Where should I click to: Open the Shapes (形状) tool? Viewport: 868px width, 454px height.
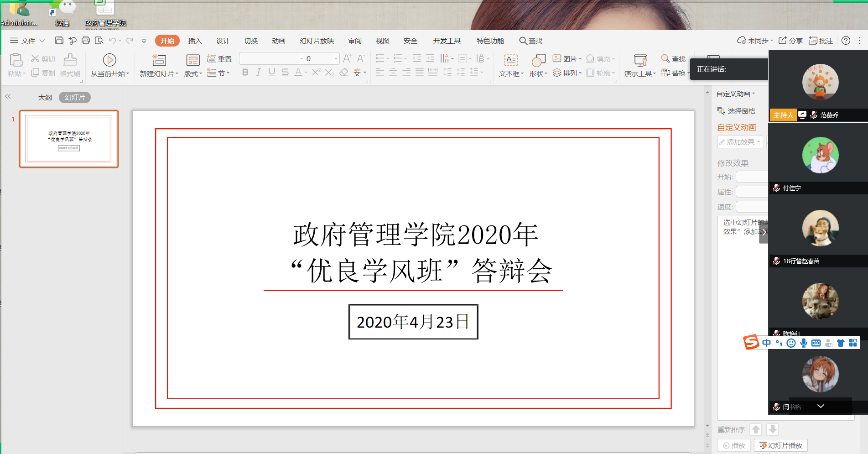point(538,60)
